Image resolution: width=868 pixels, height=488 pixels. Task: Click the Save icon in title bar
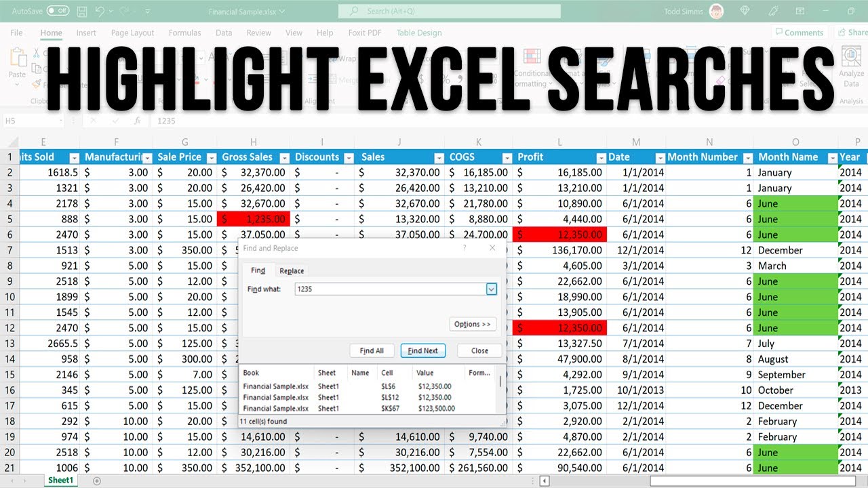[81, 11]
